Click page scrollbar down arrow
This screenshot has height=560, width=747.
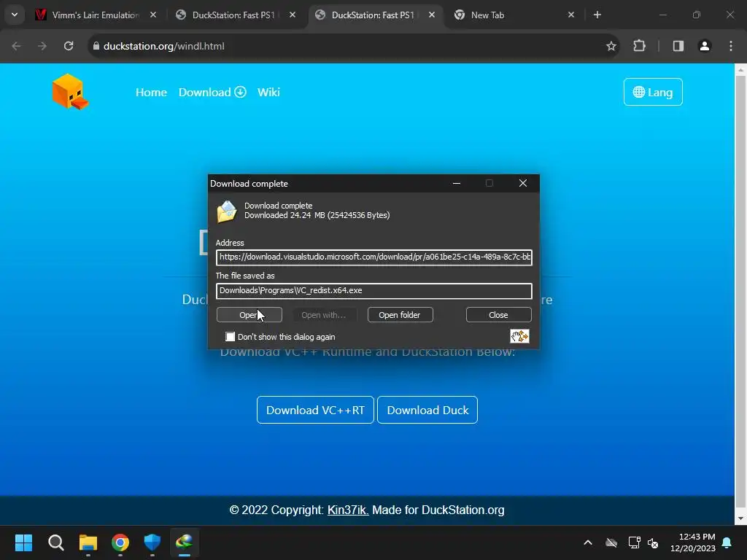[741, 518]
